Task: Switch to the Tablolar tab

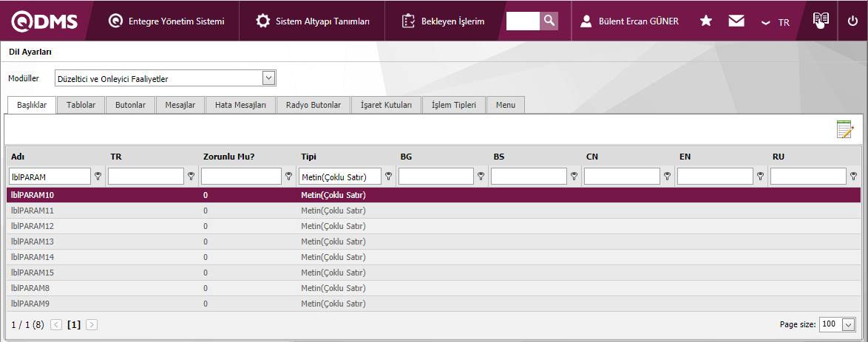Action: point(81,105)
